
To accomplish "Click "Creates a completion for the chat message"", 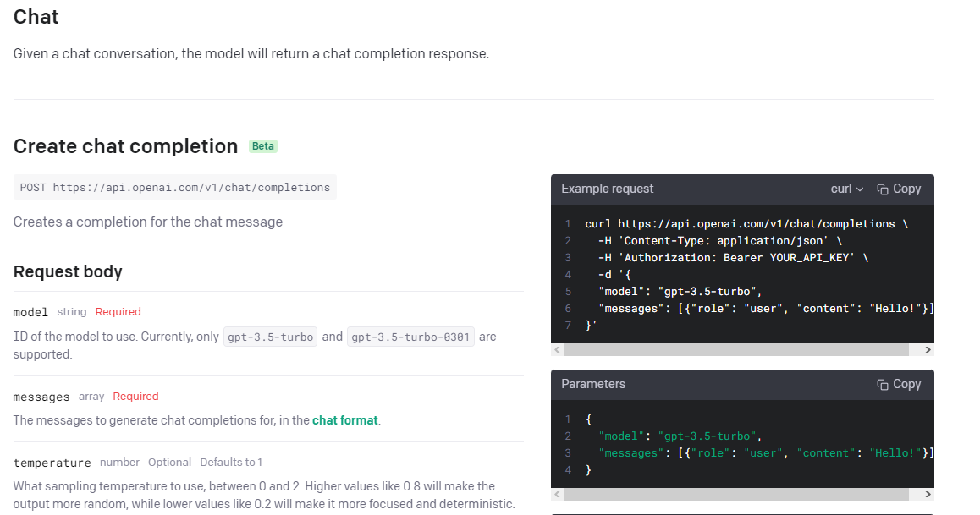I will click(x=148, y=222).
